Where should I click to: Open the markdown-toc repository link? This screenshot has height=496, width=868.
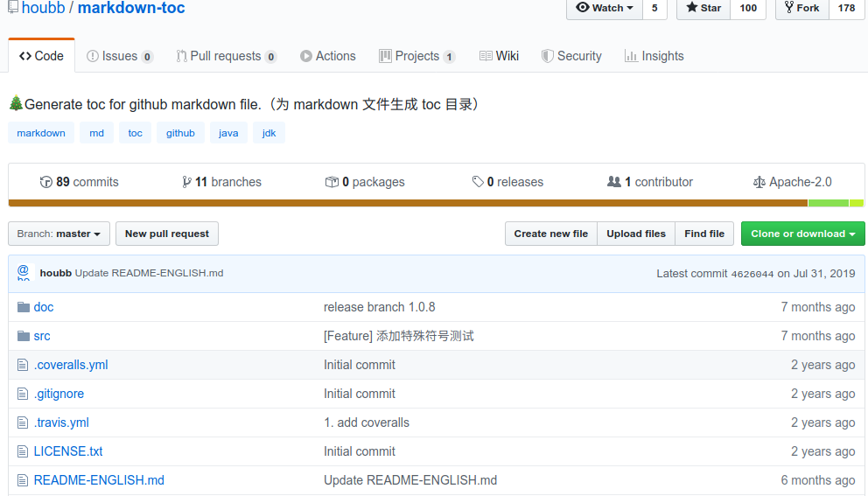click(x=131, y=8)
